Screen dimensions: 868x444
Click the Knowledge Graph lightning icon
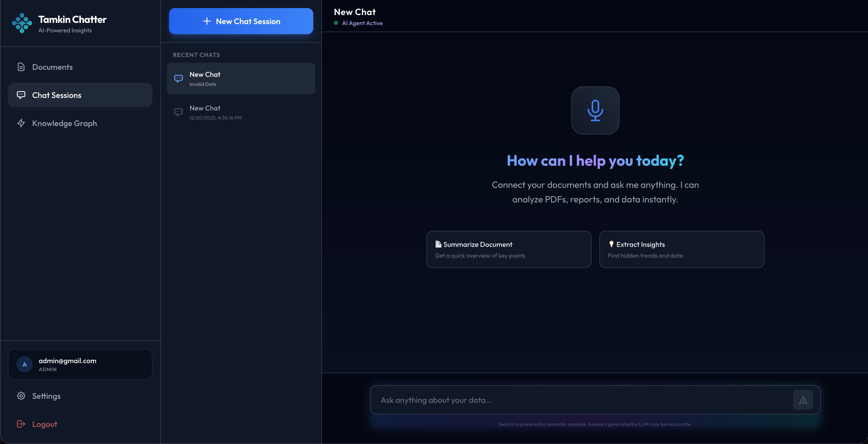(x=21, y=123)
